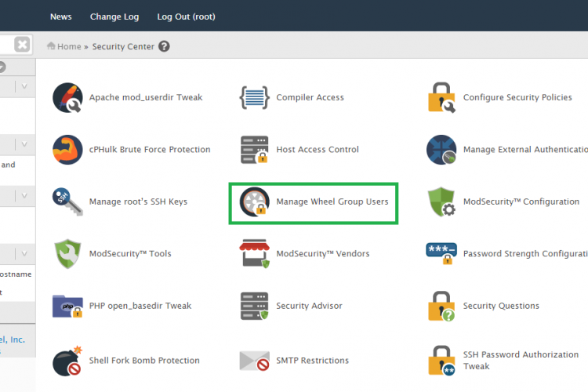
Task: Open Security Questions link
Action: click(502, 306)
